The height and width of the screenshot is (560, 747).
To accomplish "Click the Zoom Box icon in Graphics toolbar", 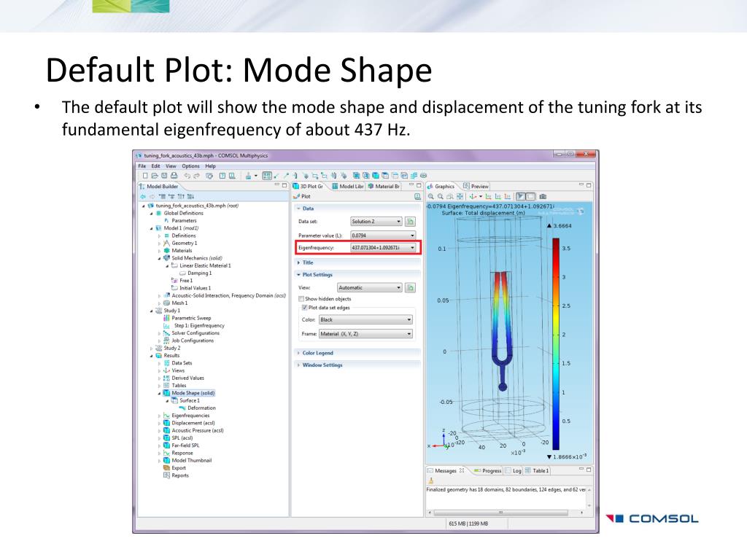I will click(x=449, y=196).
